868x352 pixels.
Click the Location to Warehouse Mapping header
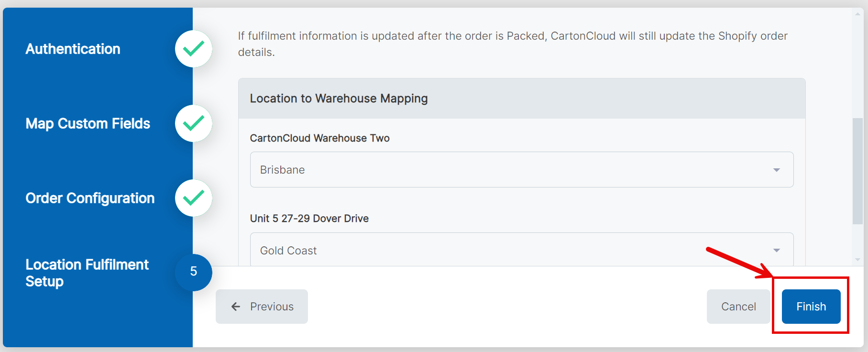[x=339, y=99]
